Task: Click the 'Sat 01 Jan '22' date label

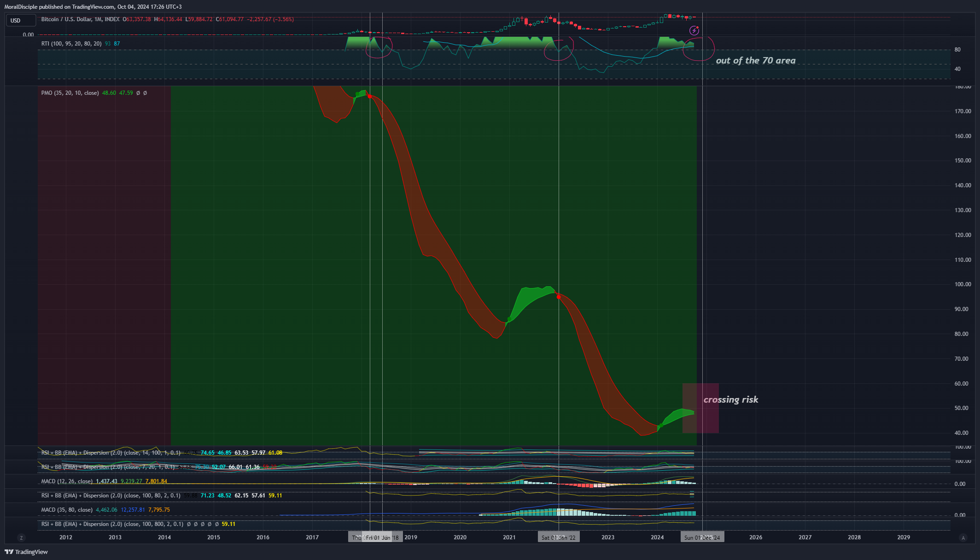Action: click(x=559, y=537)
